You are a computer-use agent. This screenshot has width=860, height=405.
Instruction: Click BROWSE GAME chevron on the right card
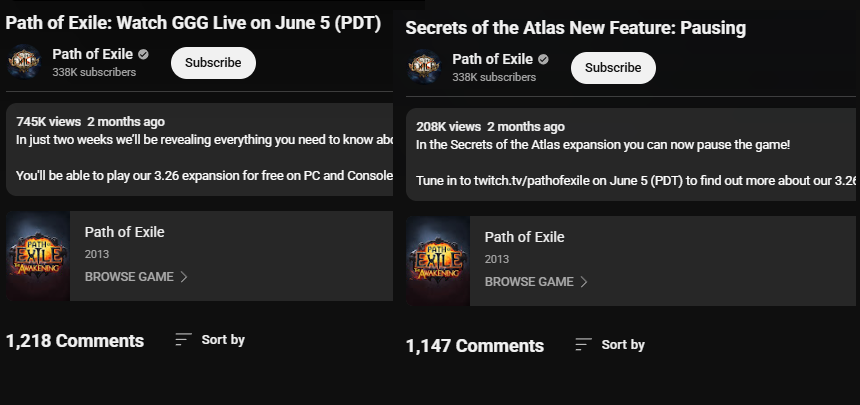click(x=584, y=282)
